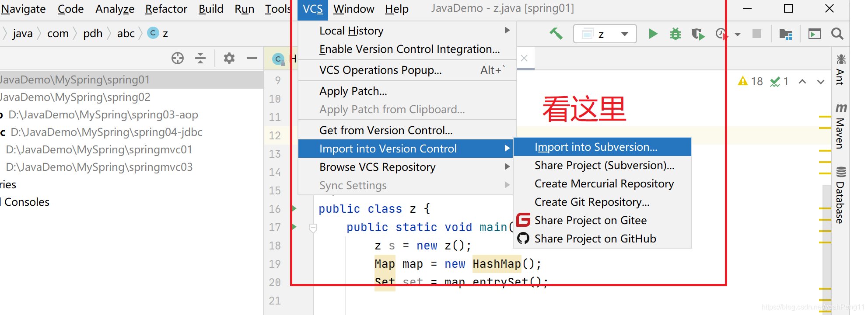The height and width of the screenshot is (315, 868).
Task: Select Create Mercurial Repository
Action: tap(602, 183)
